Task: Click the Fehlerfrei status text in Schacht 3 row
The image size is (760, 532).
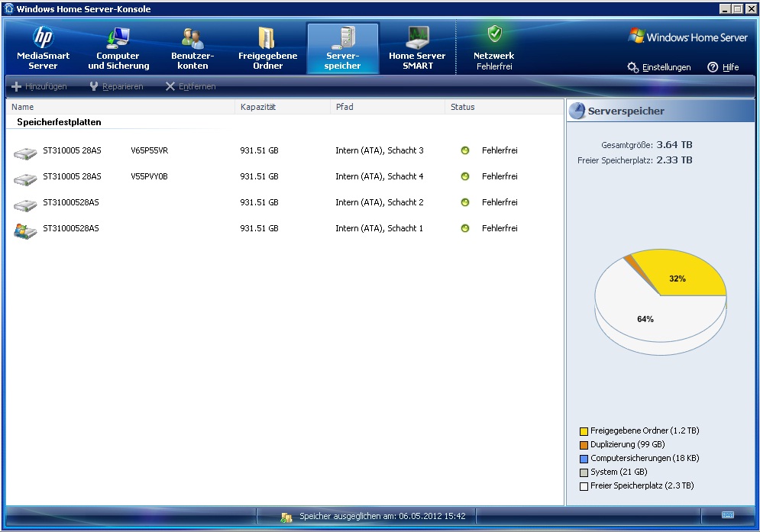Action: pos(500,150)
